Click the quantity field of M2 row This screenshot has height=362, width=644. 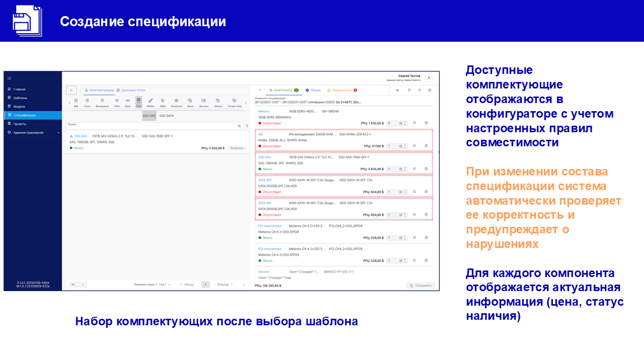coord(396,146)
